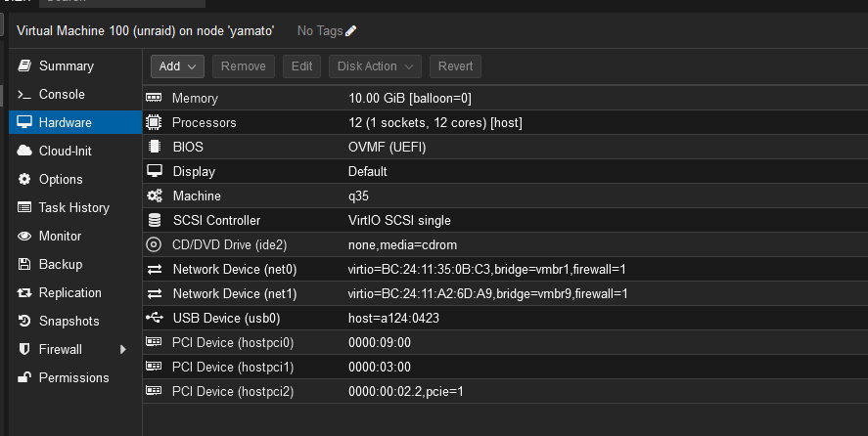Open the Disk Action dropdown
The image size is (868, 436).
click(x=376, y=66)
